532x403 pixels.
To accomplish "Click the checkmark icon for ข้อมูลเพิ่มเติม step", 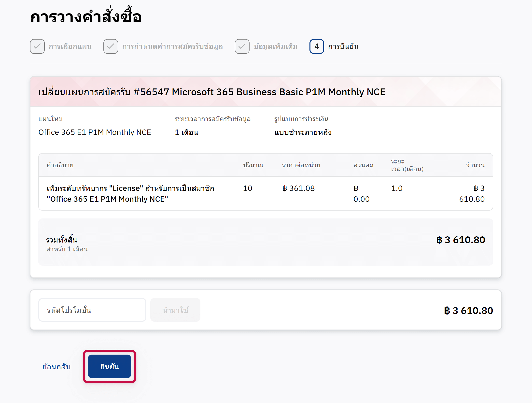I will pos(242,46).
